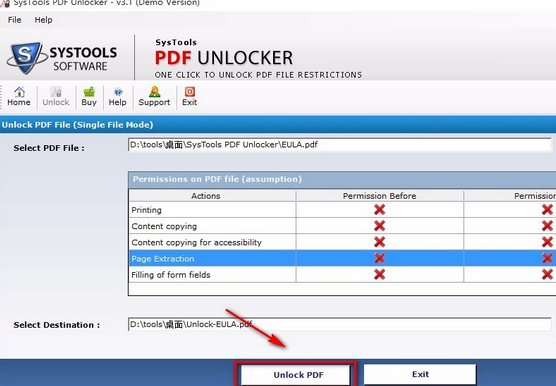Click Unlock PDF File (Single File Mode) header
This screenshot has width=556, height=386.
(x=77, y=125)
